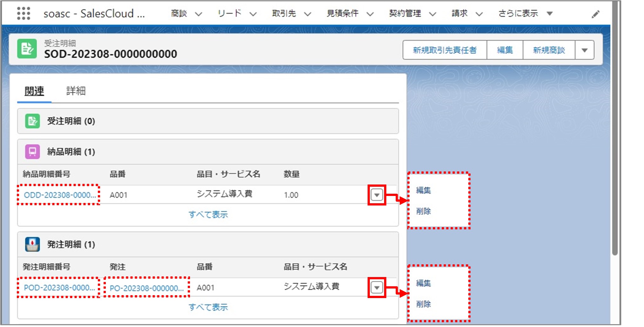Click the purple 納品明細 list icon
The height and width of the screenshot is (327, 644).
point(32,152)
